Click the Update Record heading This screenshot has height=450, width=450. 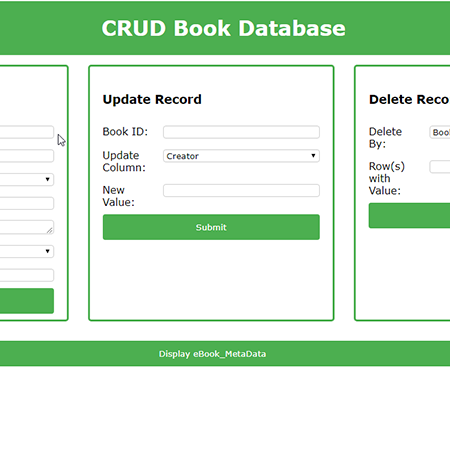tap(152, 99)
